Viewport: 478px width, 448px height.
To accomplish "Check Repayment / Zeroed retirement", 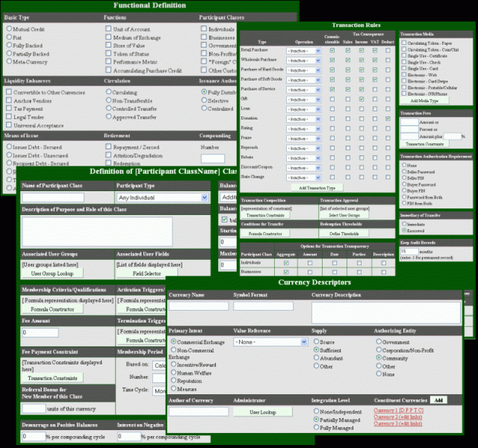I will (108, 146).
